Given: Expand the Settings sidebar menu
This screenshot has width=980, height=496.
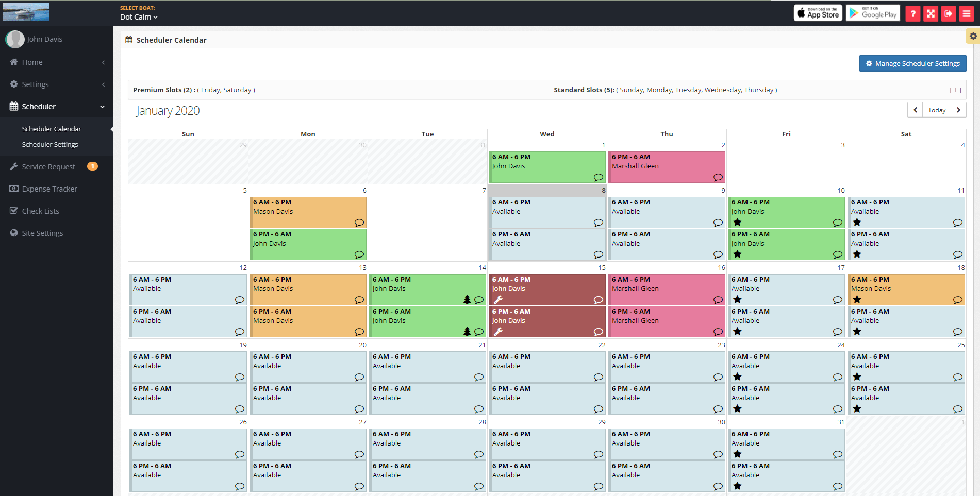Looking at the screenshot, I should point(57,84).
